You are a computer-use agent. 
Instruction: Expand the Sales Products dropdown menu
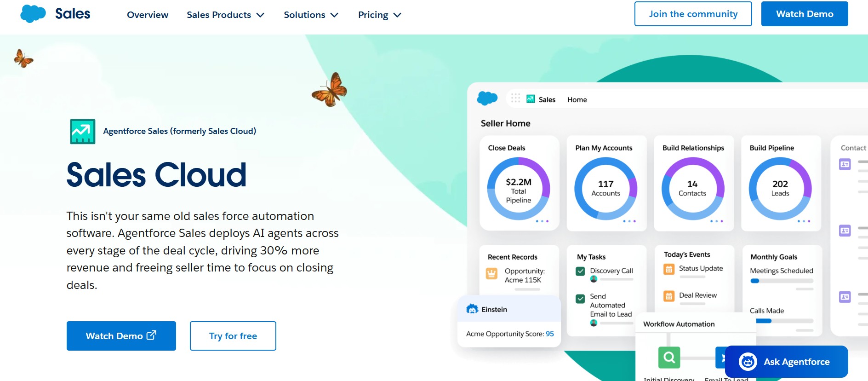(225, 15)
